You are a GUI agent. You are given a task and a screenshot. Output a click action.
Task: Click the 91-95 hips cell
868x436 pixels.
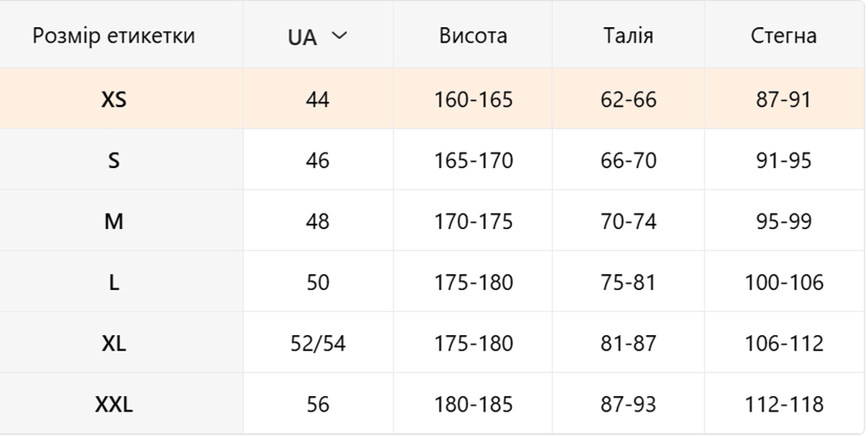[x=784, y=159]
